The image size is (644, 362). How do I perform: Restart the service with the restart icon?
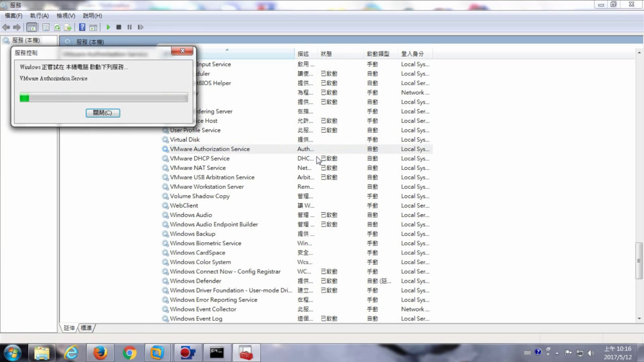tap(140, 27)
